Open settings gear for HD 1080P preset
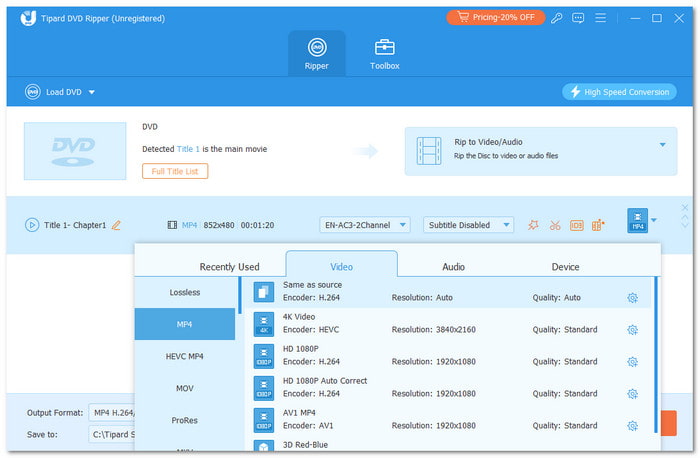Image resolution: width=700 pixels, height=458 pixels. 632,361
